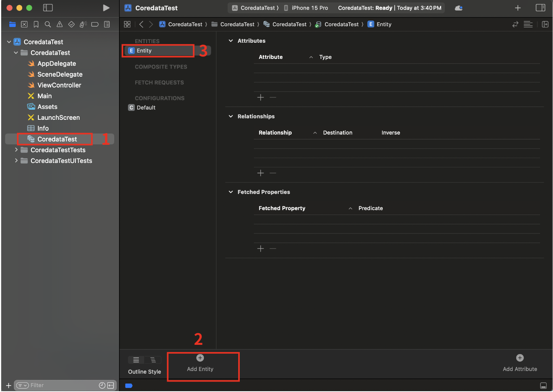Collapse the Fetched Properties section

click(x=231, y=192)
